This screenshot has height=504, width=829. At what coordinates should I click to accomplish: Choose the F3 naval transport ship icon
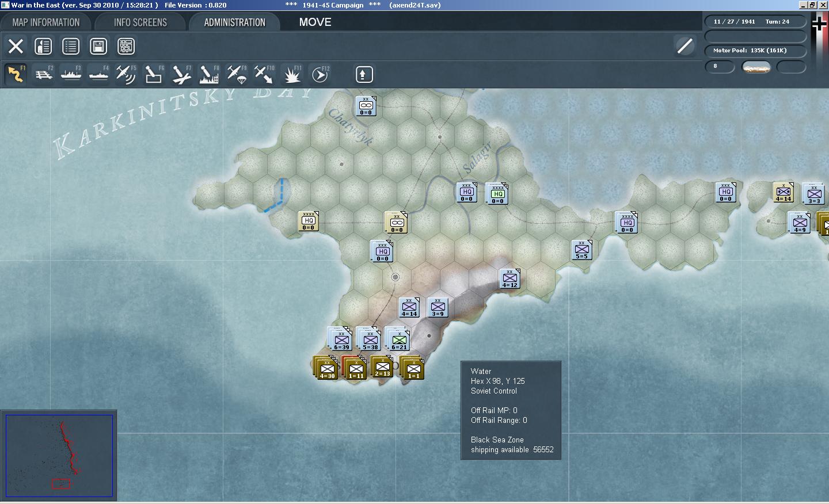71,74
